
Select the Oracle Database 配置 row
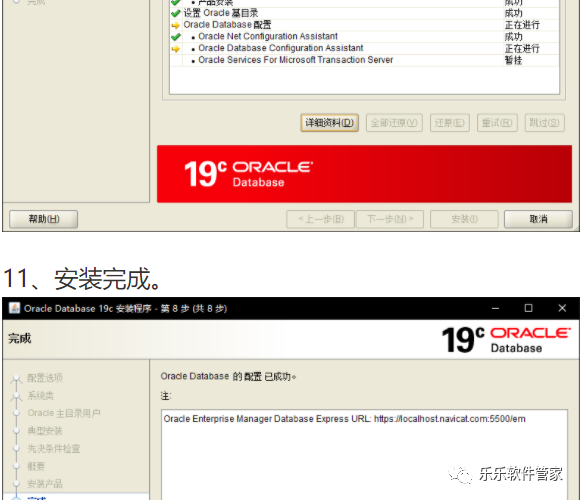364,25
